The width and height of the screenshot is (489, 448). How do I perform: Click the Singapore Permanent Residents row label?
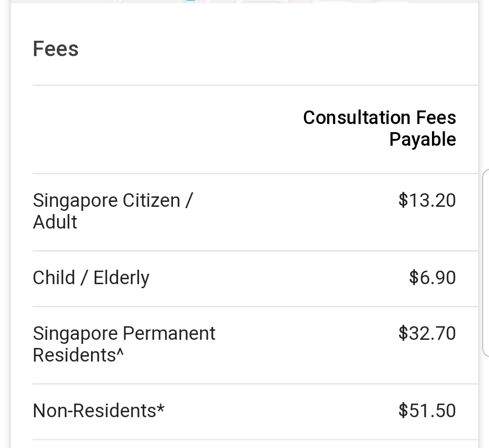click(124, 344)
